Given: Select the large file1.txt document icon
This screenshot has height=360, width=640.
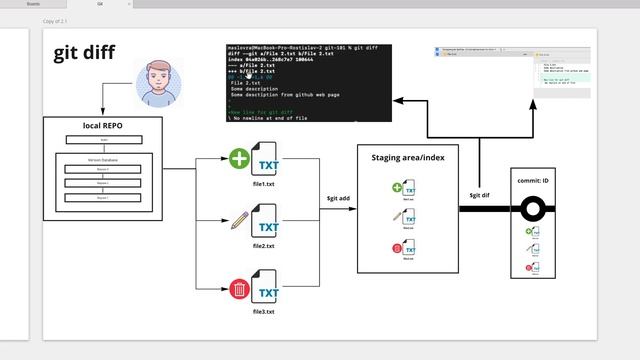Looking at the screenshot, I should 264,159.
